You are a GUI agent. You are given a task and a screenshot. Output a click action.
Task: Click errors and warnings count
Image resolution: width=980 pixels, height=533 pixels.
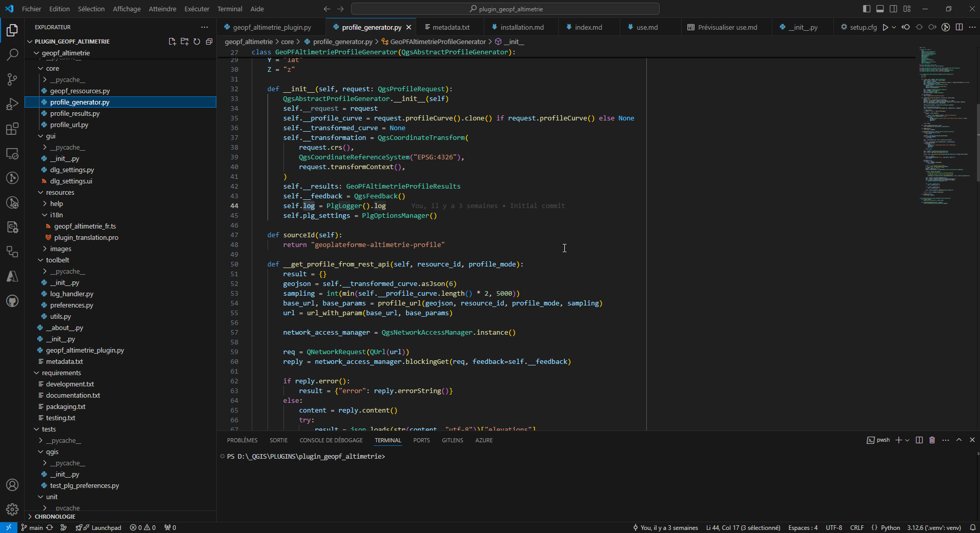(143, 527)
